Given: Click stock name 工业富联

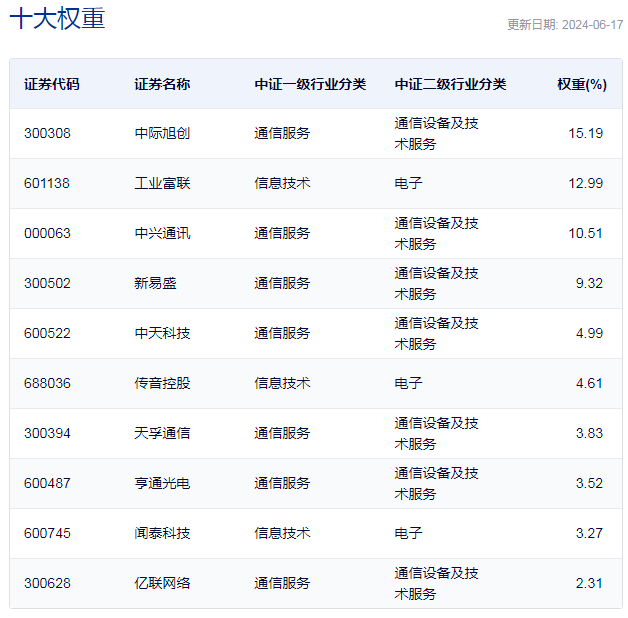Looking at the screenshot, I should pyautogui.click(x=162, y=183).
